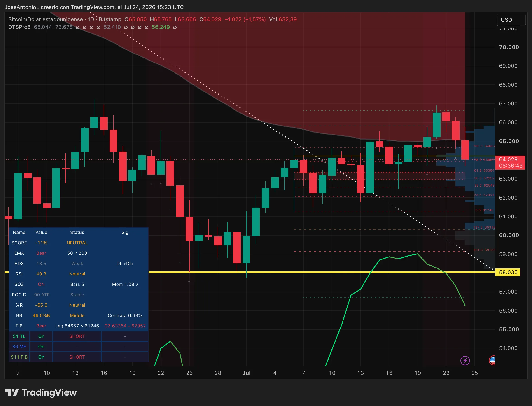Click the Fibonacci label 61.8 63354
Viewport: 532px width, 406px height.
pos(484,171)
